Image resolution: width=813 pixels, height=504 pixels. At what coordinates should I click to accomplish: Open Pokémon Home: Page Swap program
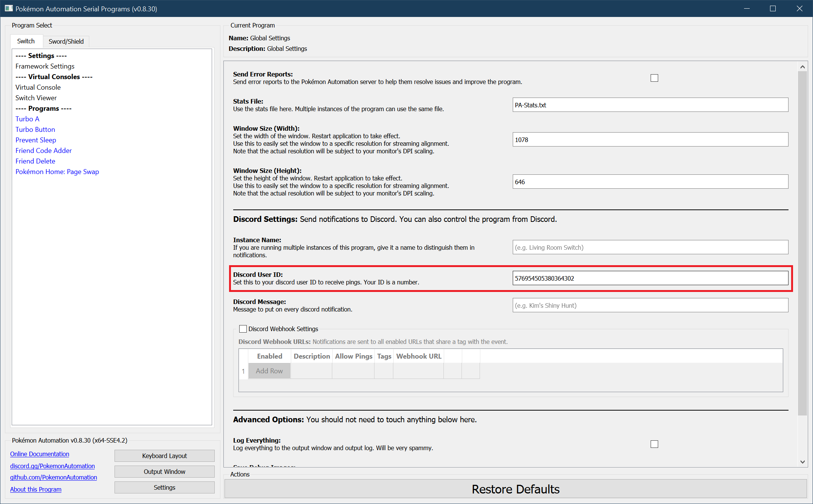(x=57, y=172)
